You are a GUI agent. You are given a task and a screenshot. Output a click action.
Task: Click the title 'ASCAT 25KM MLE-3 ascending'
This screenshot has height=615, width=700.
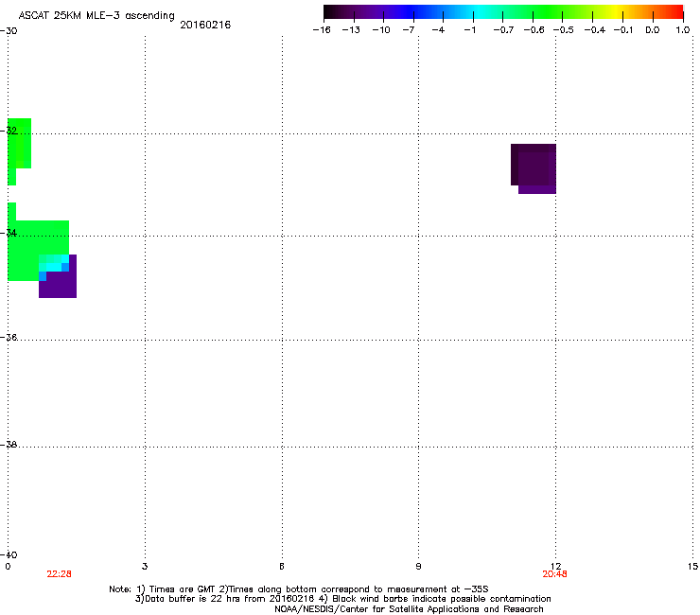[x=96, y=16]
